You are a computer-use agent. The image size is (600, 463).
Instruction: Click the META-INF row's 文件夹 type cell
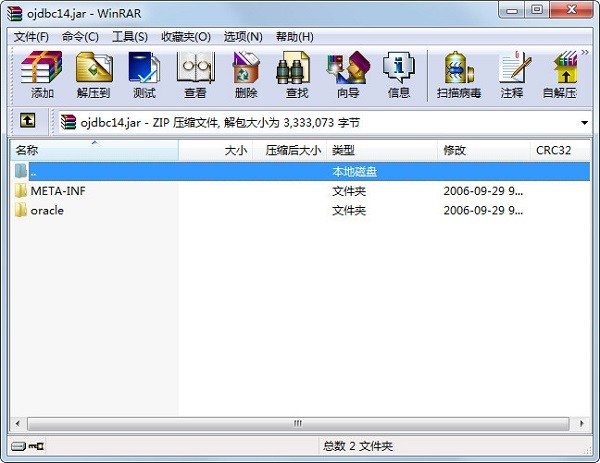coord(349,191)
